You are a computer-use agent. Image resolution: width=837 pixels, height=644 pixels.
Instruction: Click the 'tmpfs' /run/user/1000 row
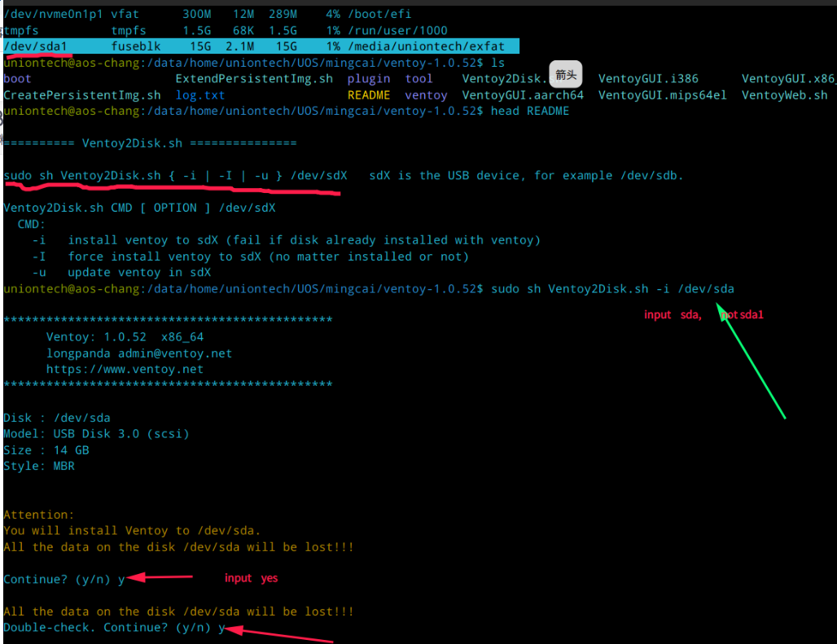tap(226, 30)
